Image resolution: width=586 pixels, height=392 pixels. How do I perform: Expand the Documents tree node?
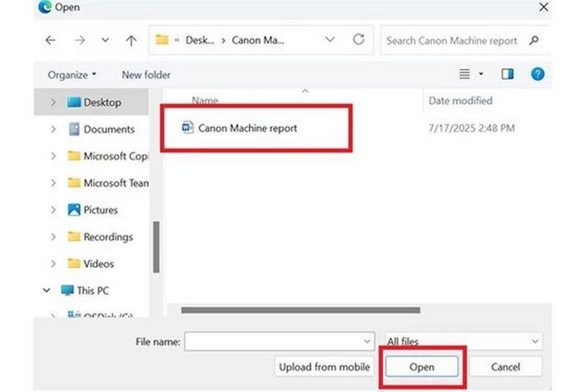point(53,129)
